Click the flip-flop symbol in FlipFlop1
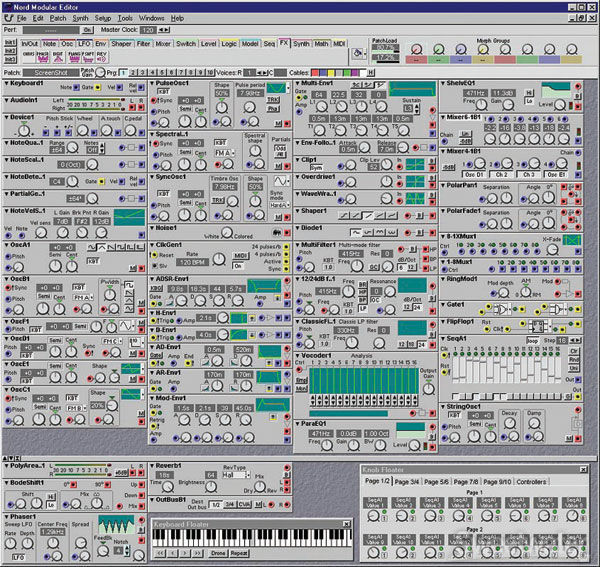Viewport: 600px width, 567px height. tap(538, 326)
